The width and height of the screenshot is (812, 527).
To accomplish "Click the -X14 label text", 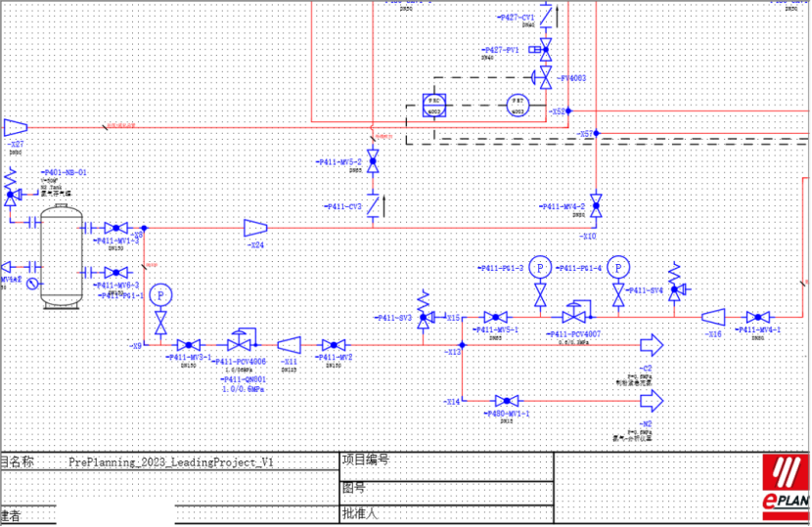I will (x=451, y=401).
